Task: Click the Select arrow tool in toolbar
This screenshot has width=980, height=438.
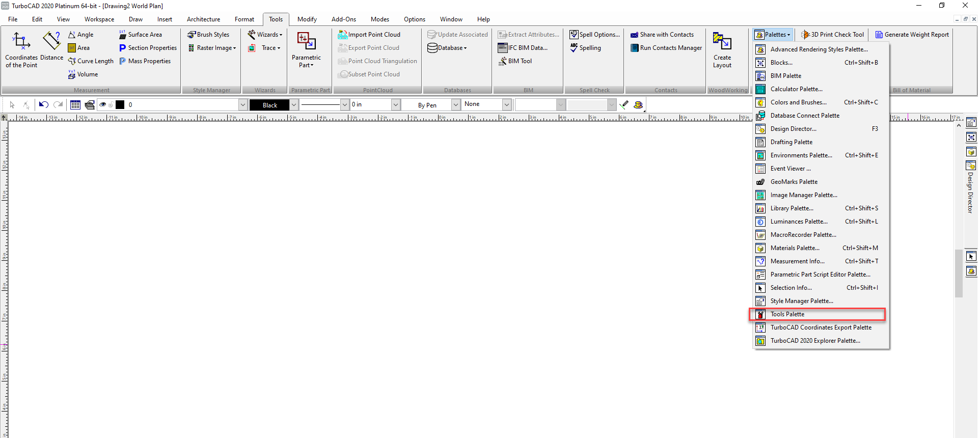Action: [12, 105]
